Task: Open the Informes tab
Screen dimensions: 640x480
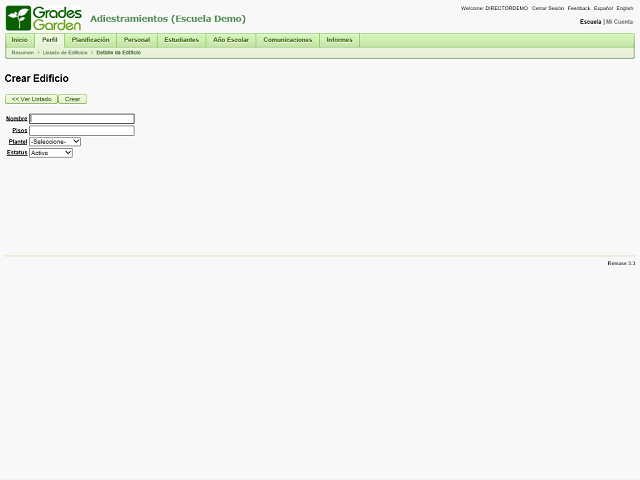Action: tap(339, 40)
